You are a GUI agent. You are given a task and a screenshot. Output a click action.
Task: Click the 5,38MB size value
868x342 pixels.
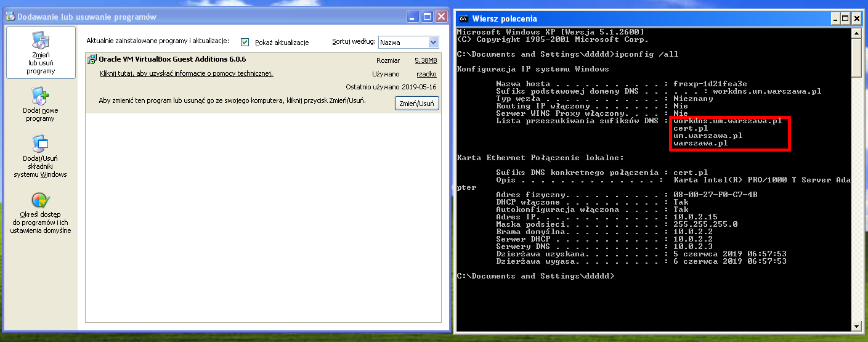(x=426, y=60)
